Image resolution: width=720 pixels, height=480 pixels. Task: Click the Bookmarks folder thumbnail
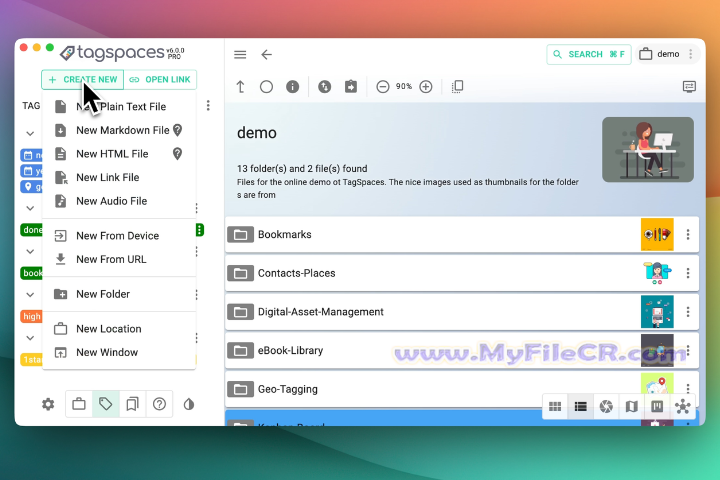click(x=657, y=235)
